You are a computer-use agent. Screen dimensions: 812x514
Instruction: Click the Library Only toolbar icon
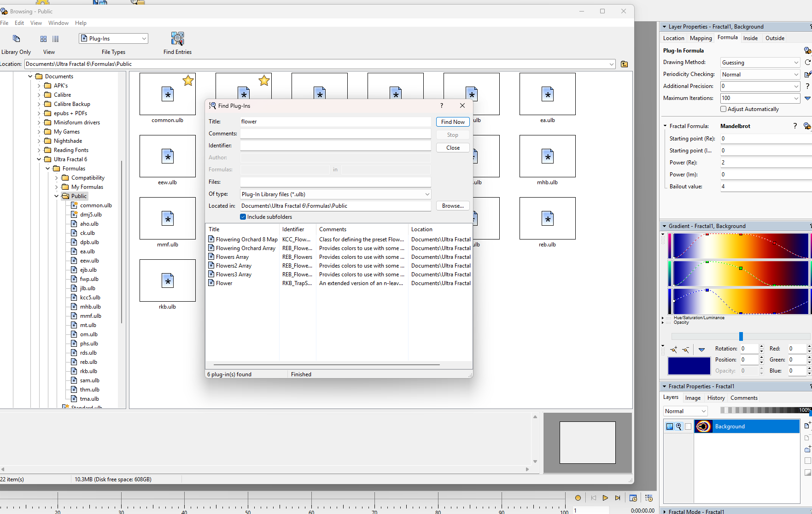click(16, 39)
